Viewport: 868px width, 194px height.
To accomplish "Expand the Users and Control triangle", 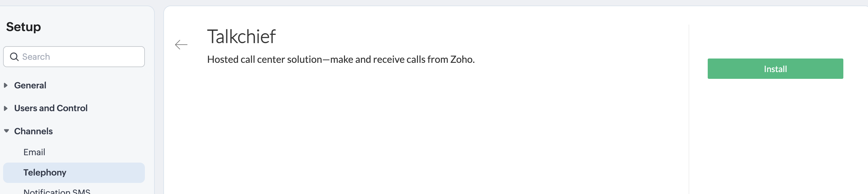I will point(6,108).
